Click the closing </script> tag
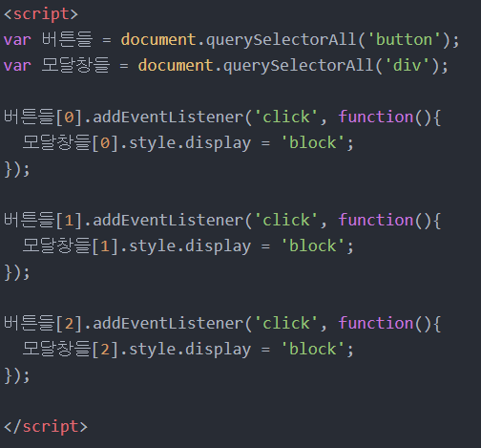 point(46,427)
